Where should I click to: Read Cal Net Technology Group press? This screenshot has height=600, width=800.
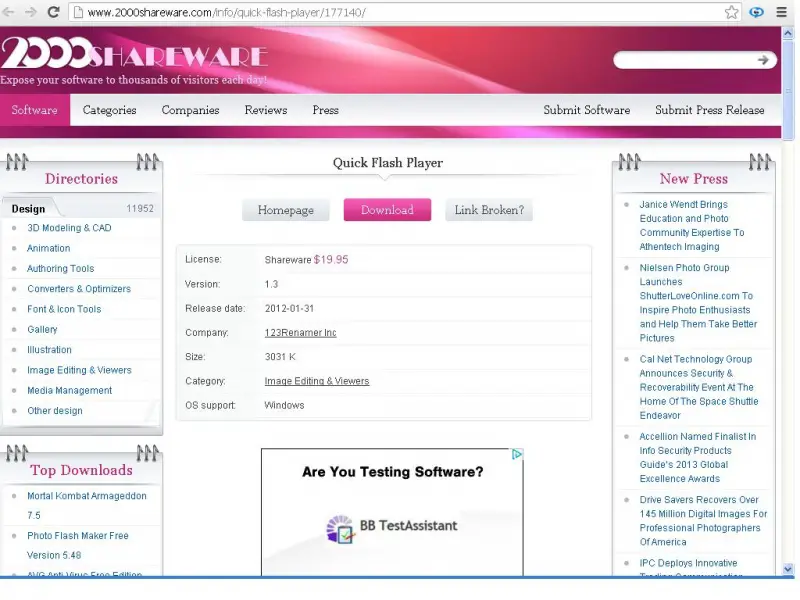[699, 387]
